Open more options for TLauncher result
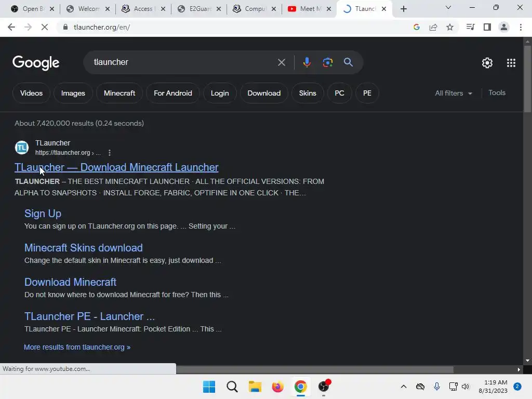This screenshot has height=399, width=532. (x=109, y=153)
